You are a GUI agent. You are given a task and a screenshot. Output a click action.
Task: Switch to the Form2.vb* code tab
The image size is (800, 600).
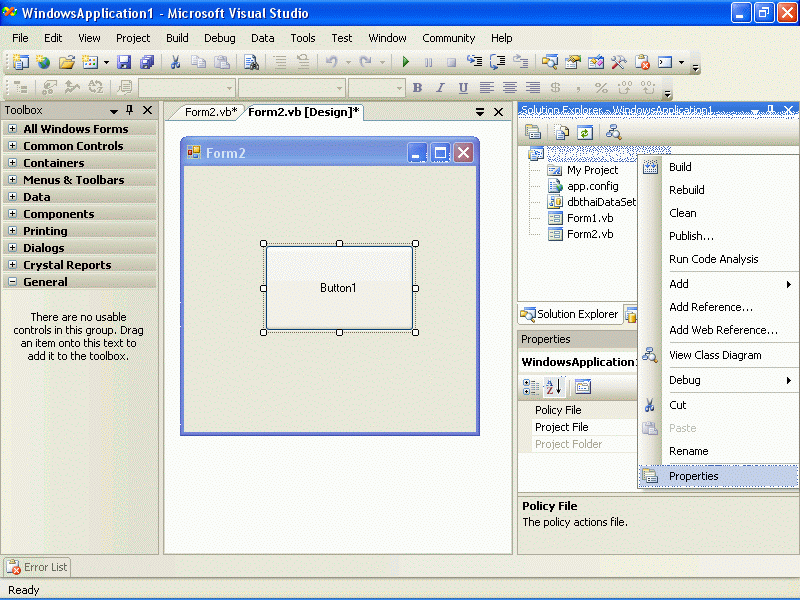[x=210, y=112]
